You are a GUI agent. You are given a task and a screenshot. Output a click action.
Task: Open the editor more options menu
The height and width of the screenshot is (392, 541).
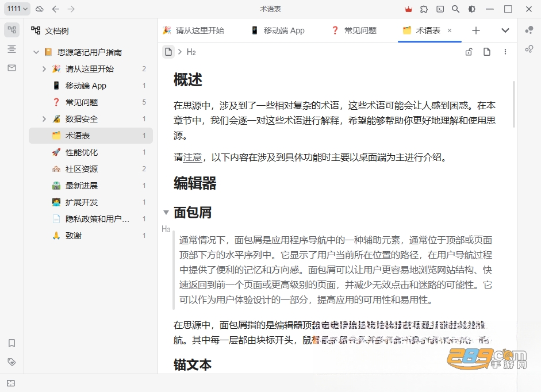pyautogui.click(x=505, y=52)
